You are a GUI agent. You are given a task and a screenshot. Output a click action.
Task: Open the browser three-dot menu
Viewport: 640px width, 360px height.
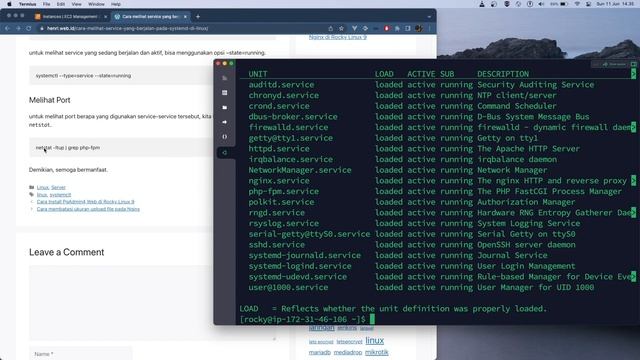click(x=429, y=29)
